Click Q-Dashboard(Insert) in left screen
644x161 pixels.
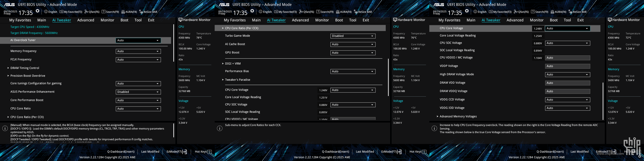(x=121, y=152)
